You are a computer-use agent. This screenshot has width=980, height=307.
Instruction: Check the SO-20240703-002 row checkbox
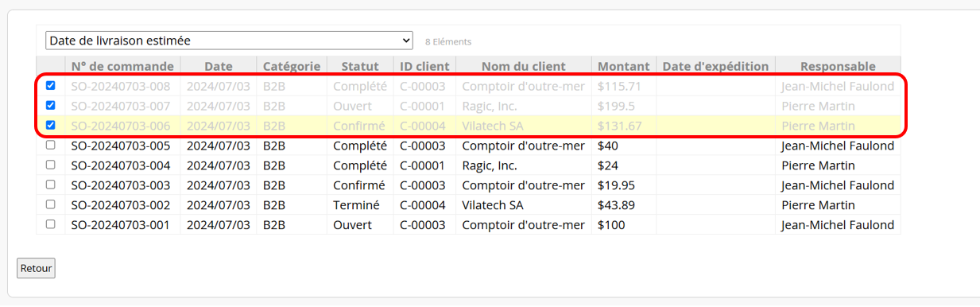coord(51,204)
